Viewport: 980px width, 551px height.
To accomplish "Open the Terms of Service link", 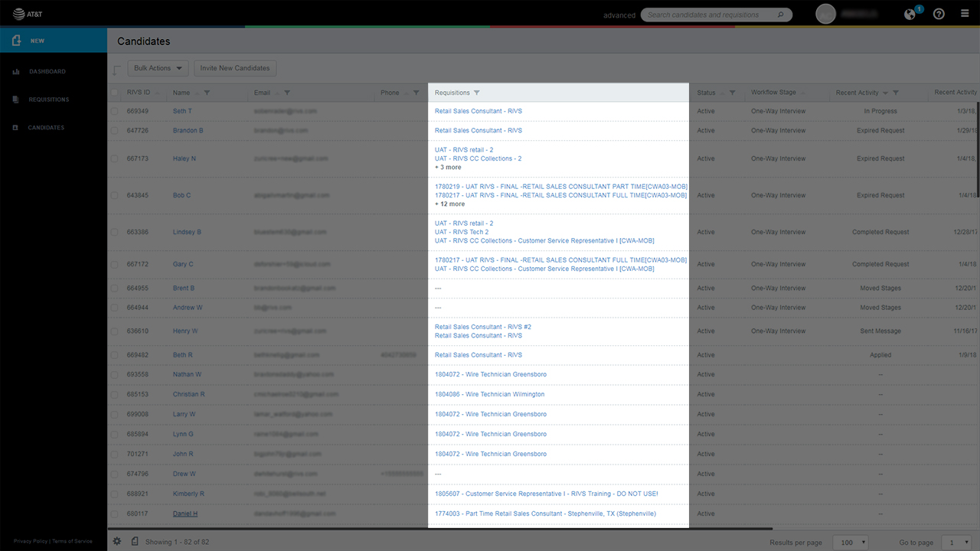I will coord(72,541).
